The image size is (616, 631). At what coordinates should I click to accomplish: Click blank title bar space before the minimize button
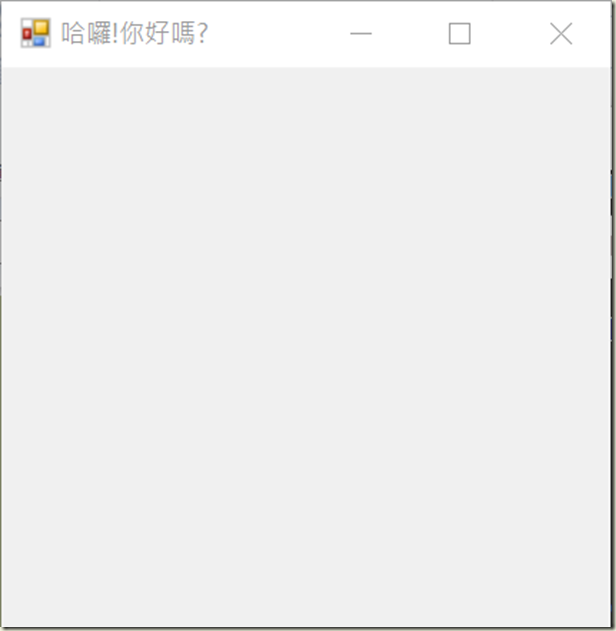(x=262, y=33)
